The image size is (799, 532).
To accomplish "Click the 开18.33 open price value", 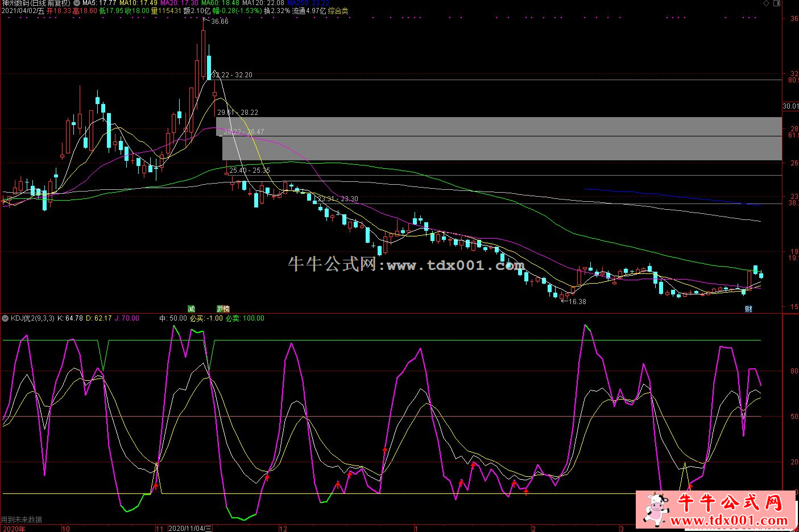I will pos(59,11).
